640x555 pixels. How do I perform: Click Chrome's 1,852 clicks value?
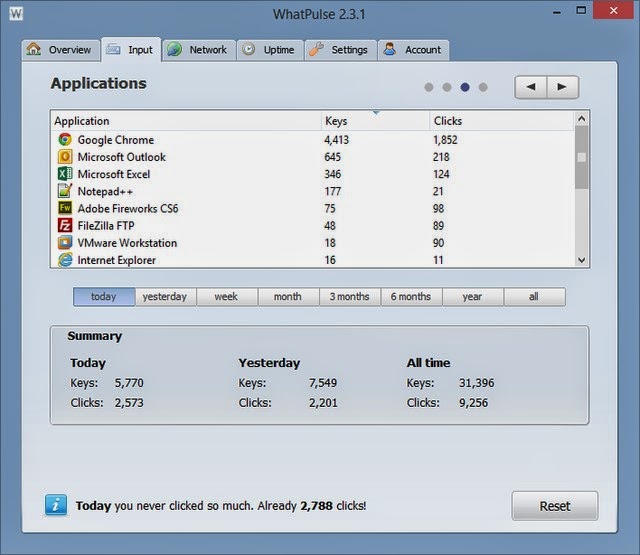(x=445, y=140)
